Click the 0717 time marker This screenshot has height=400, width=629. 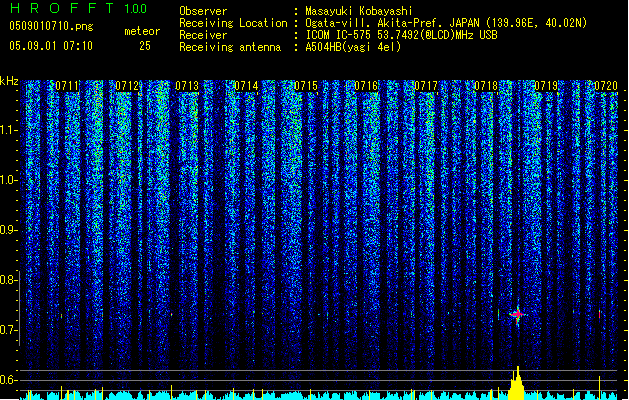coord(426,86)
